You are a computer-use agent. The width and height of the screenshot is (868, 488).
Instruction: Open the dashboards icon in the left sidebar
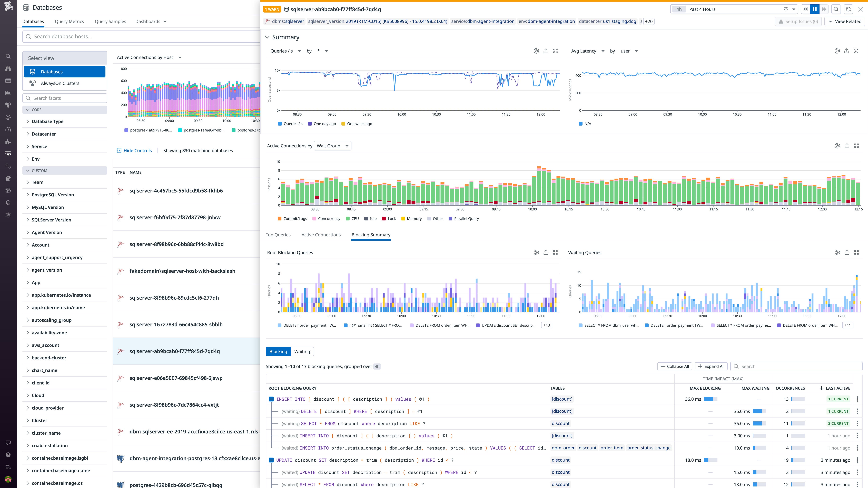coord(8,80)
